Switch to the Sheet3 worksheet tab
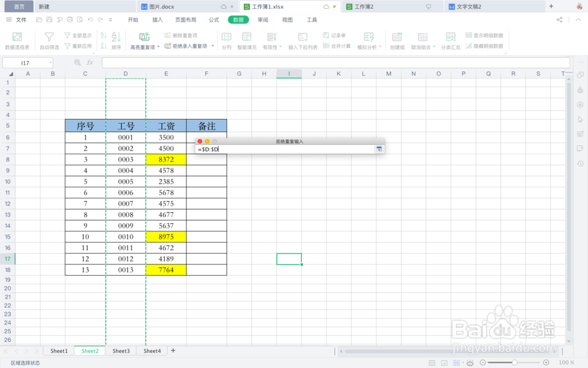This screenshot has width=588, height=368. (x=121, y=351)
